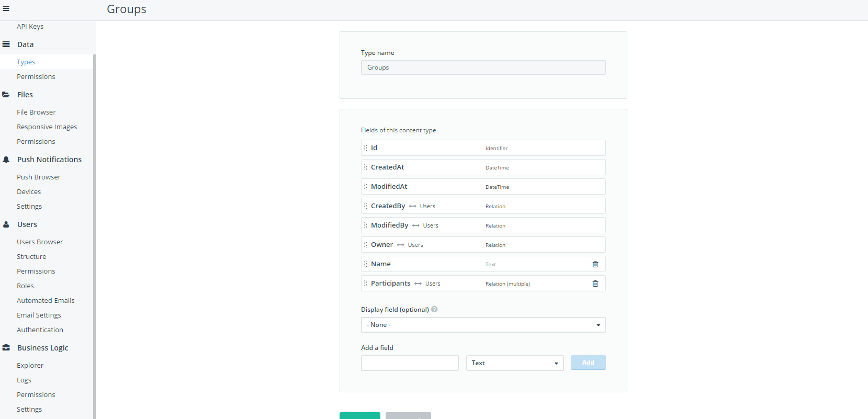
Task: Click the new field name input
Action: coord(410,363)
